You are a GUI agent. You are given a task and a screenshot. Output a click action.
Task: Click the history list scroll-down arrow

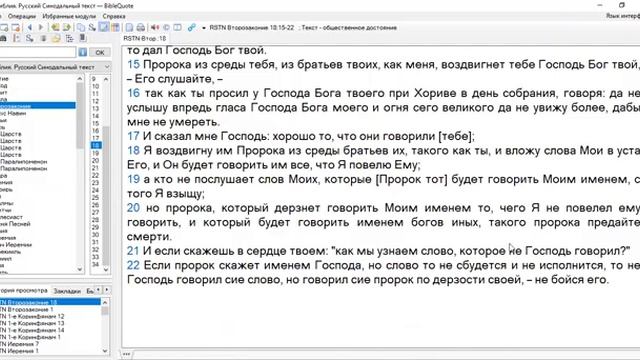click(x=105, y=351)
